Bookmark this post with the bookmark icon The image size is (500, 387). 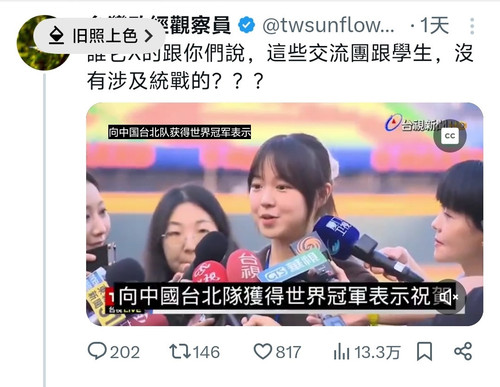(424, 352)
